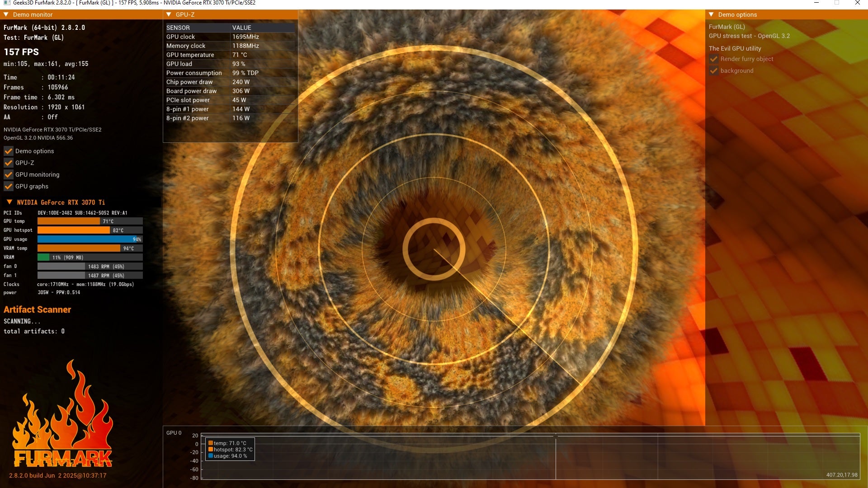The width and height of the screenshot is (868, 488).
Task: Select the Power consumption row
Action: (x=230, y=73)
